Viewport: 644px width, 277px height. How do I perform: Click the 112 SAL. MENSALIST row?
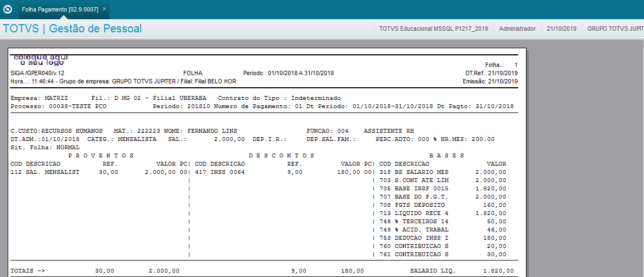(99, 172)
